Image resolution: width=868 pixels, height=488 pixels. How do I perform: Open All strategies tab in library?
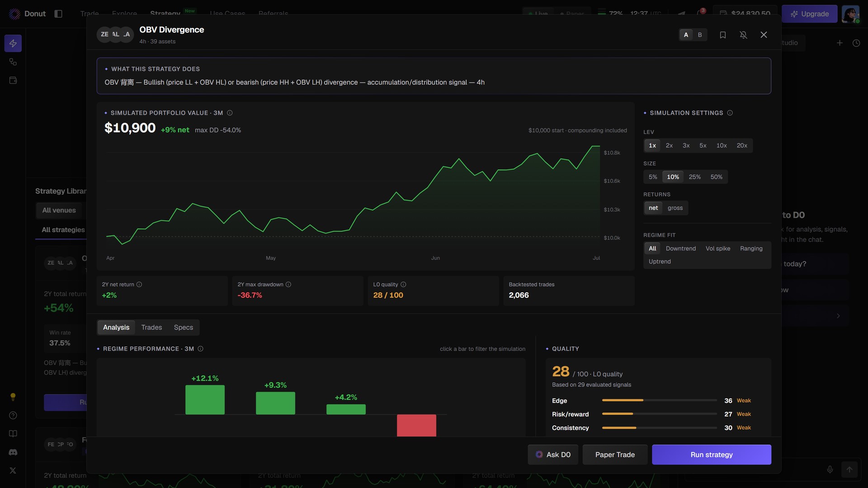pyautogui.click(x=63, y=230)
